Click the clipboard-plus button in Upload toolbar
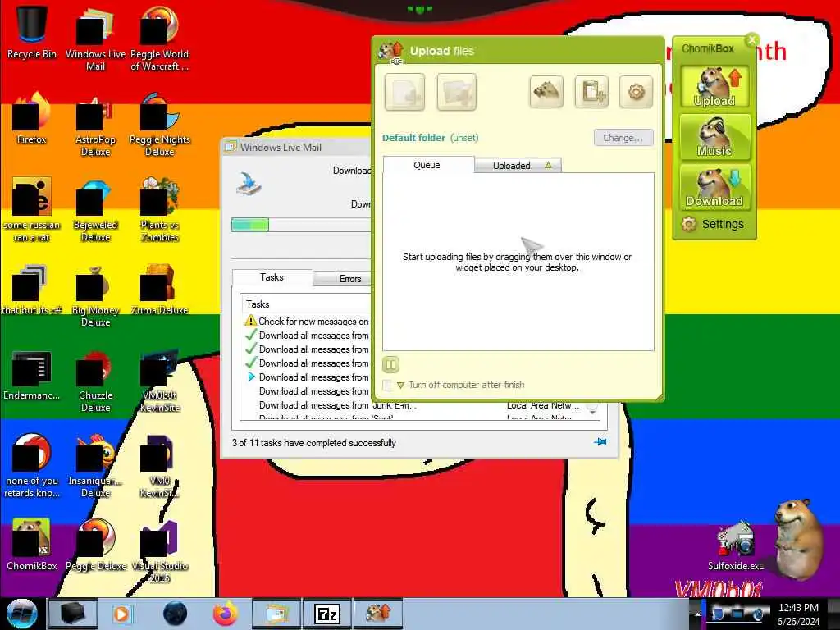This screenshot has width=840, height=630. point(591,92)
